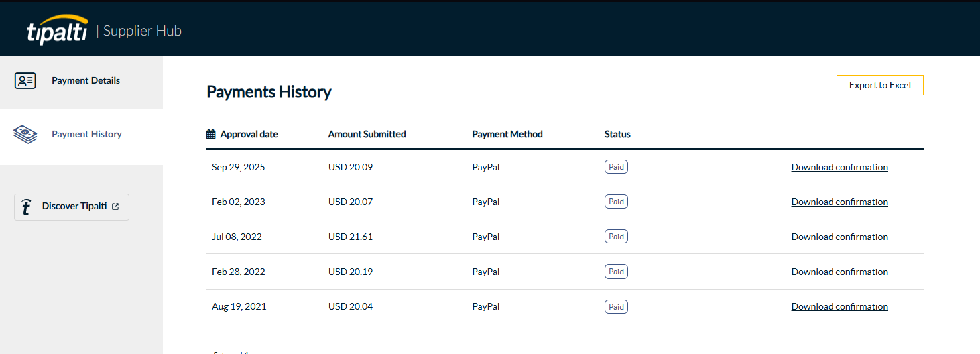Download confirmation for Aug 19, 2021 payment
The image size is (980, 354).
coord(839,306)
